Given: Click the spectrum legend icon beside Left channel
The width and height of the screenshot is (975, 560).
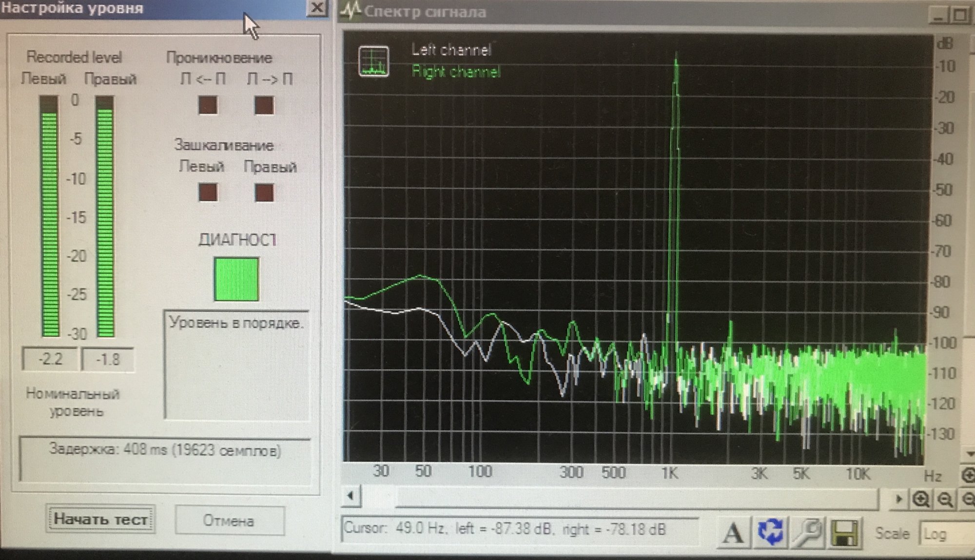Looking at the screenshot, I should click(374, 61).
